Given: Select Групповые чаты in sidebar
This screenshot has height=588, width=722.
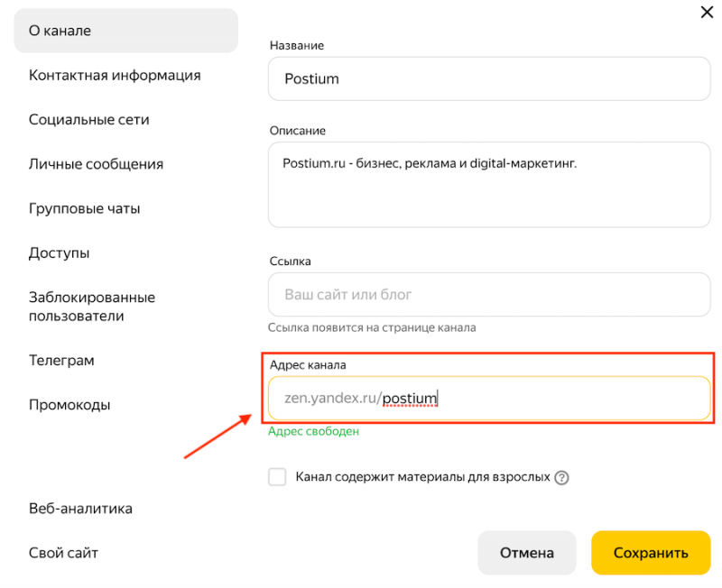Looking at the screenshot, I should (x=84, y=208).
